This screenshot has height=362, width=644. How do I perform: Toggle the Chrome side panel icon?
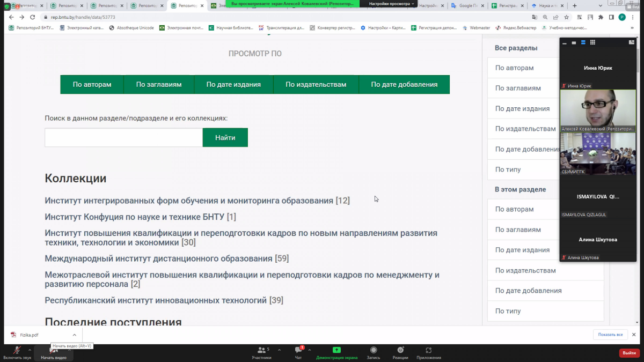(611, 17)
